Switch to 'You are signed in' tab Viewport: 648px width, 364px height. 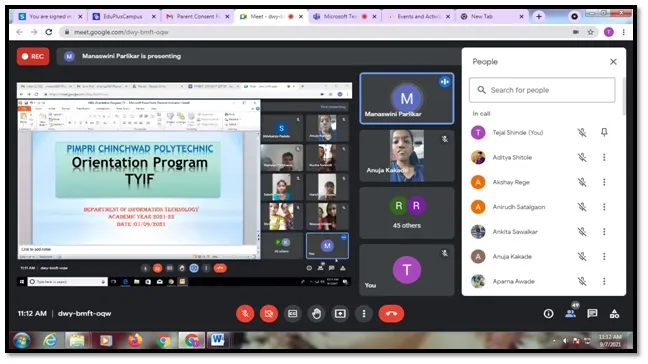[50, 17]
